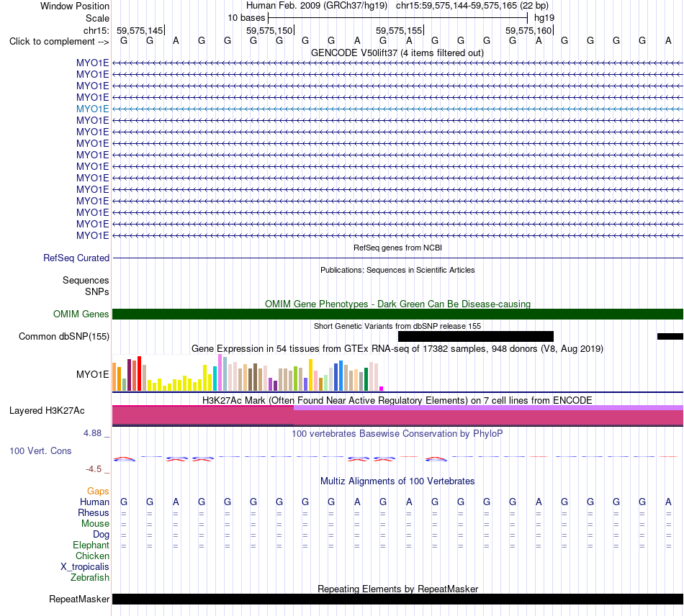Click the pink H3K27Ac signal region
Viewport: 684px width, 616px height.
coord(397,417)
